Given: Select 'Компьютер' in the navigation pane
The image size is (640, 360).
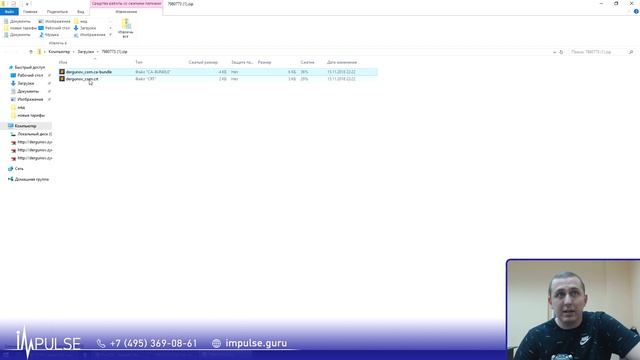Looking at the screenshot, I should tap(25, 126).
